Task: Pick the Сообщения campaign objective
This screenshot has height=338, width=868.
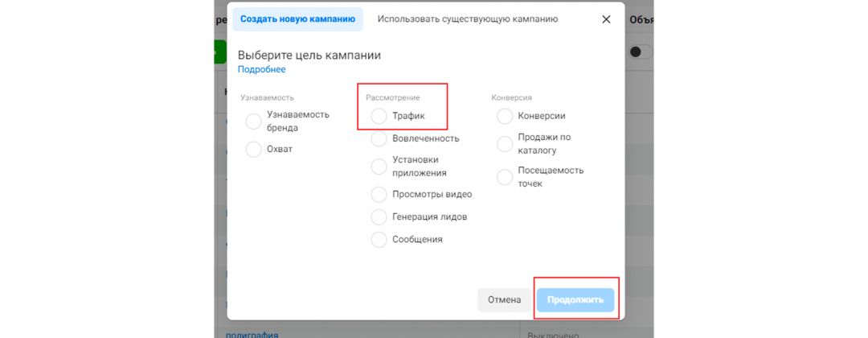Action: click(x=379, y=240)
